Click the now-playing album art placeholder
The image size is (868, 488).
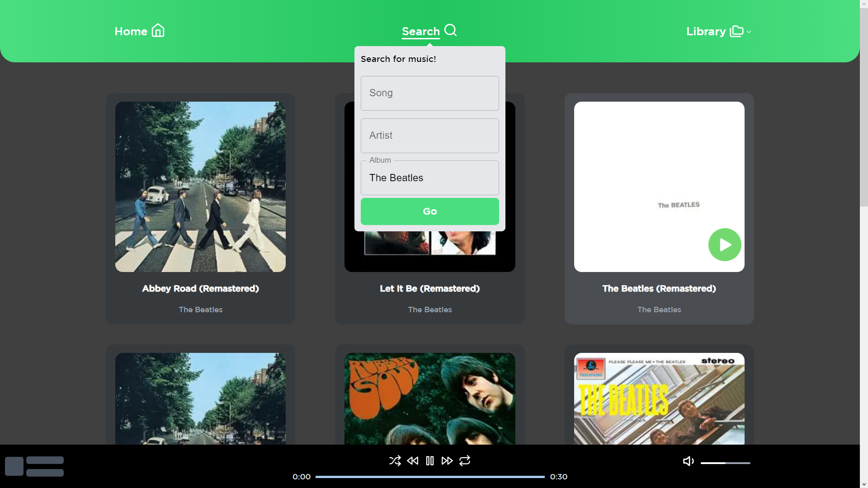14,466
